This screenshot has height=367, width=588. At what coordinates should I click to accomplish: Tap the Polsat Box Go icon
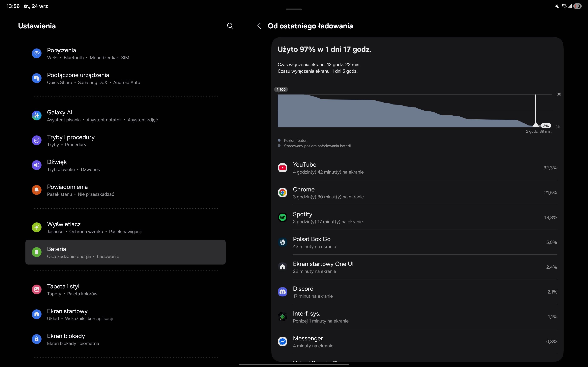(x=282, y=242)
